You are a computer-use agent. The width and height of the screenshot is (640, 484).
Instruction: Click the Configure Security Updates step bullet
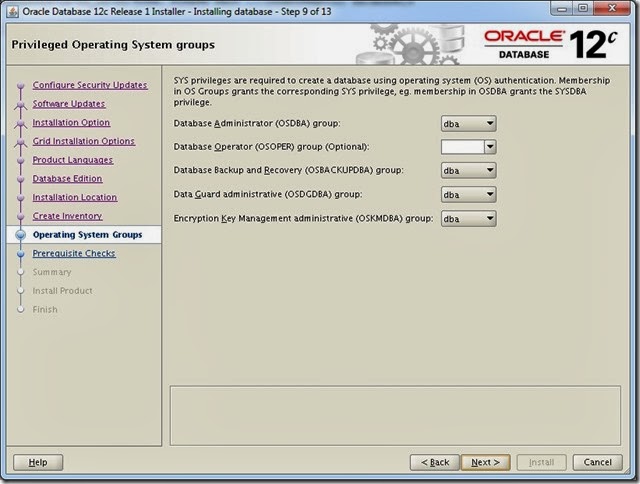pyautogui.click(x=21, y=85)
